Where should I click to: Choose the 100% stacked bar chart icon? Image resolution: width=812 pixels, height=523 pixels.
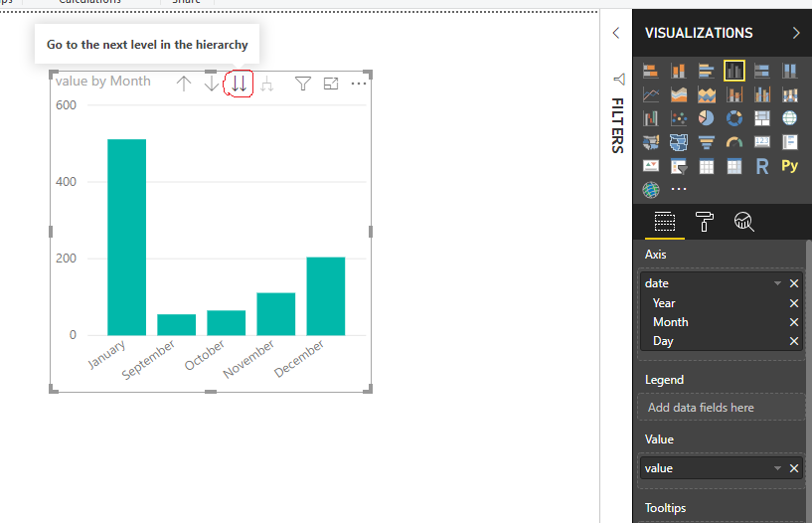click(x=761, y=71)
